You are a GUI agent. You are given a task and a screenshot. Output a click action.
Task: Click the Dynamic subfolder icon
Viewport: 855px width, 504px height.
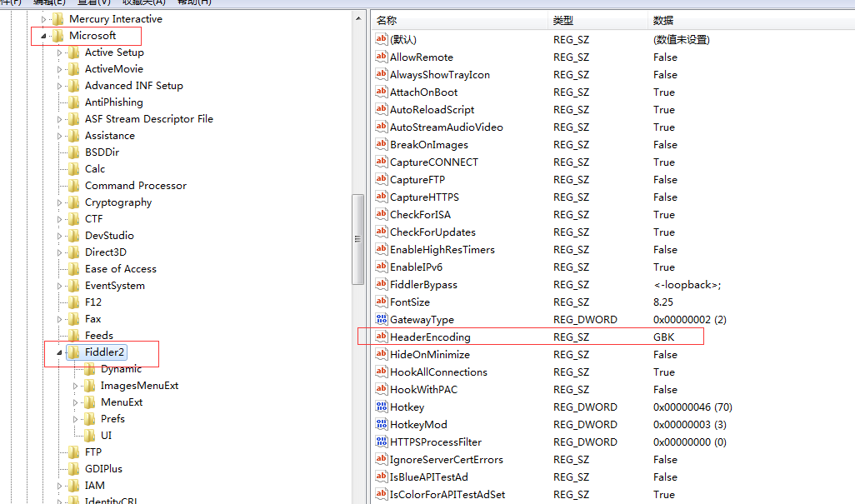(x=89, y=369)
